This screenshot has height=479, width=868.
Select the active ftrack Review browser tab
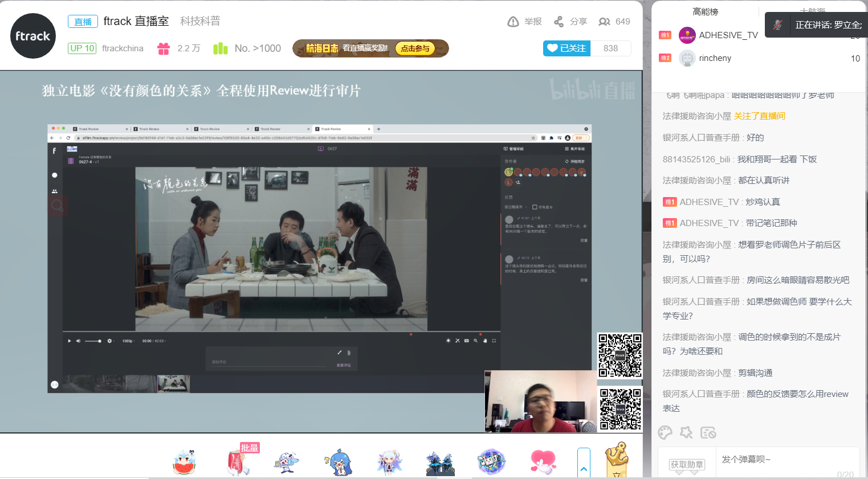tap(342, 129)
